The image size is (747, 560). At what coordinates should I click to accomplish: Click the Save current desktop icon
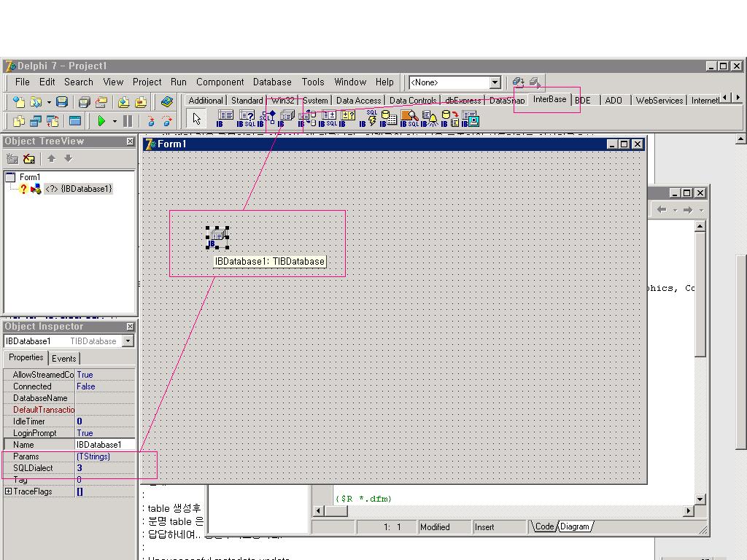518,82
